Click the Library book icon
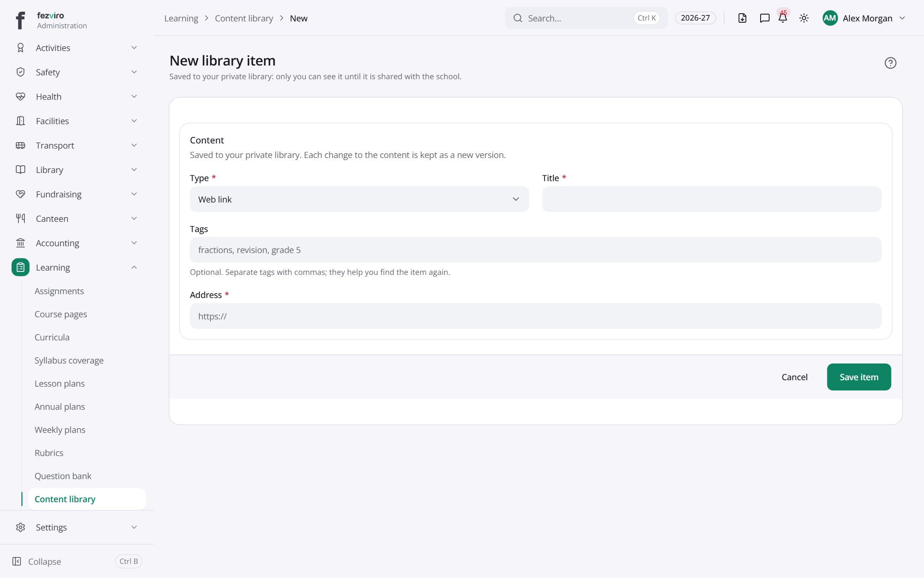924x578 pixels. pos(20,170)
